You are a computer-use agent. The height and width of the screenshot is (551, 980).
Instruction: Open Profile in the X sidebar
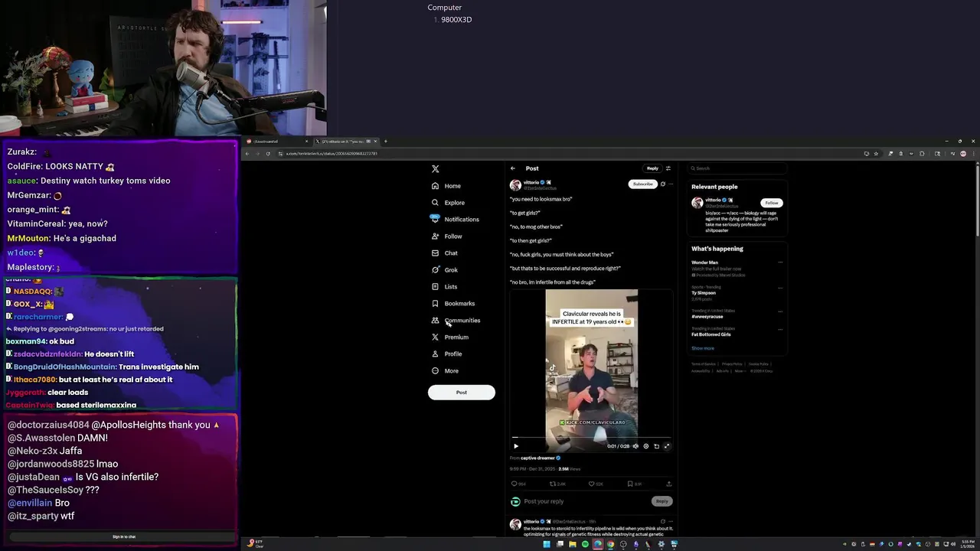click(x=446, y=354)
